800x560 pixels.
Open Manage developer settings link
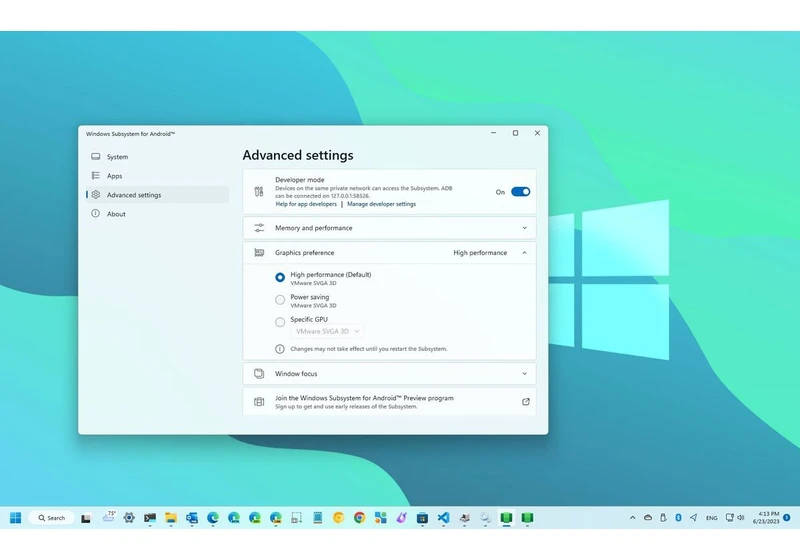tap(382, 204)
